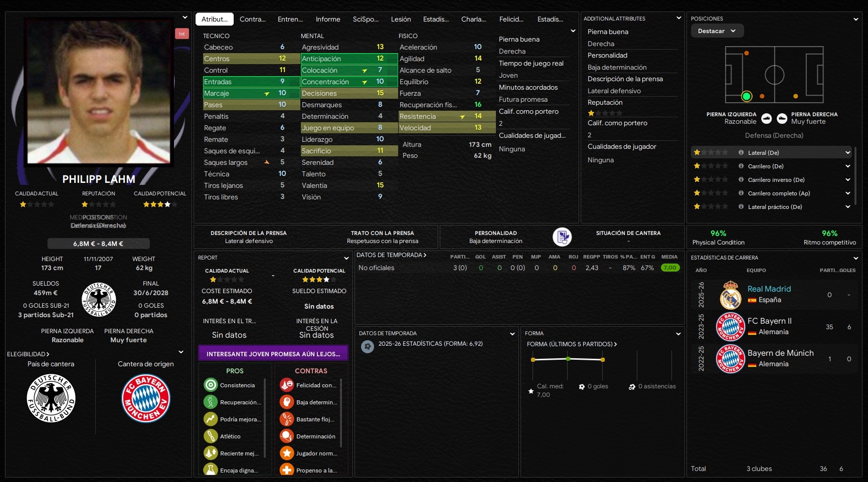Open the Informe tab

point(328,19)
